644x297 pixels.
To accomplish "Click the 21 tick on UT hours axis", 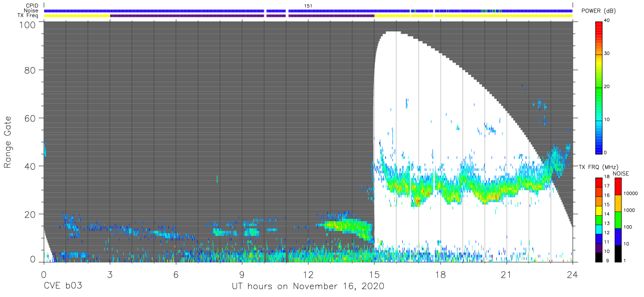I will (x=507, y=274).
